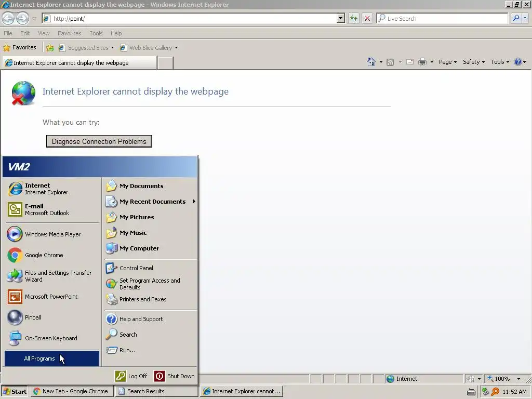The height and width of the screenshot is (399, 532).
Task: Open Files and Settings Transfer Wizard
Action: click(52, 276)
